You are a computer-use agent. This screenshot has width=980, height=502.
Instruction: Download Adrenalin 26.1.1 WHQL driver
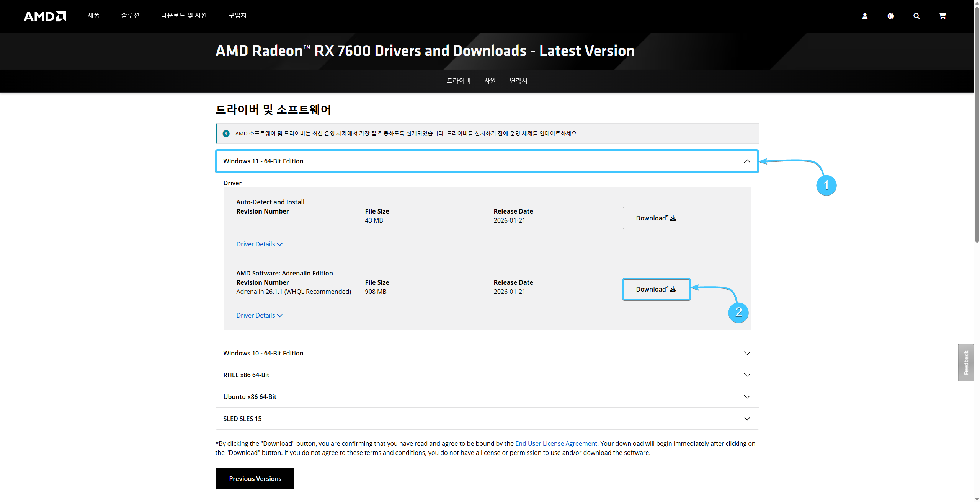point(656,289)
